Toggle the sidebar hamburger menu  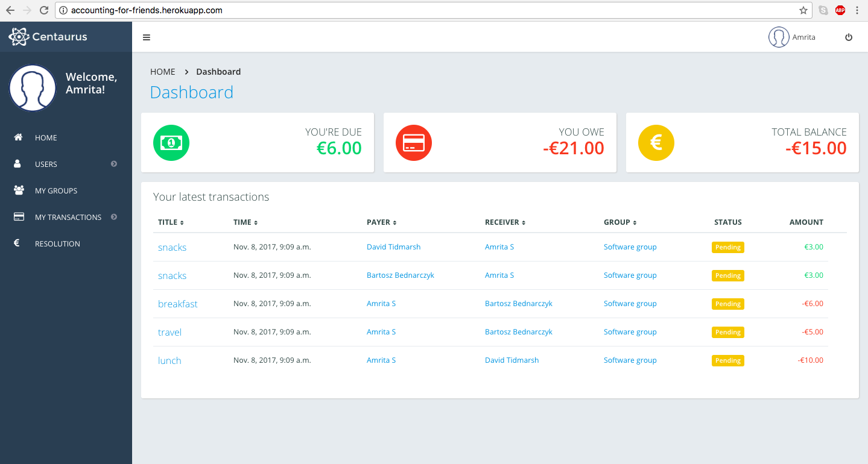tap(147, 37)
